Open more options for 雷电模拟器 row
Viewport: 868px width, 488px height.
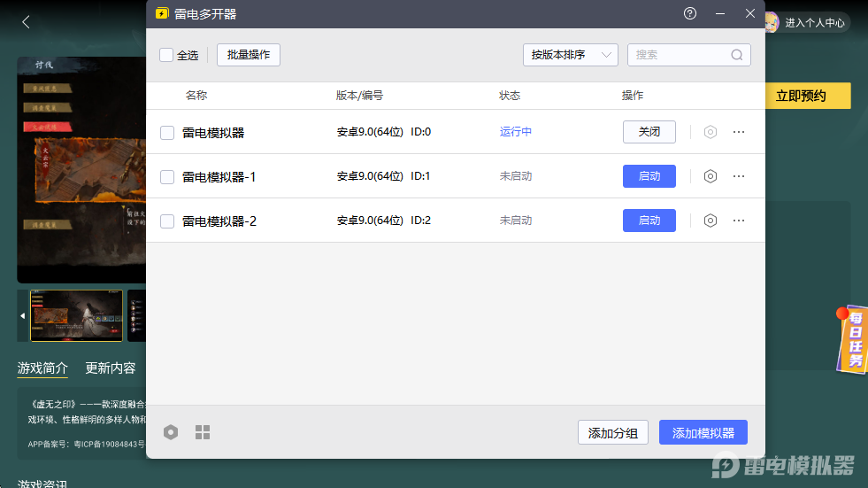(x=739, y=132)
